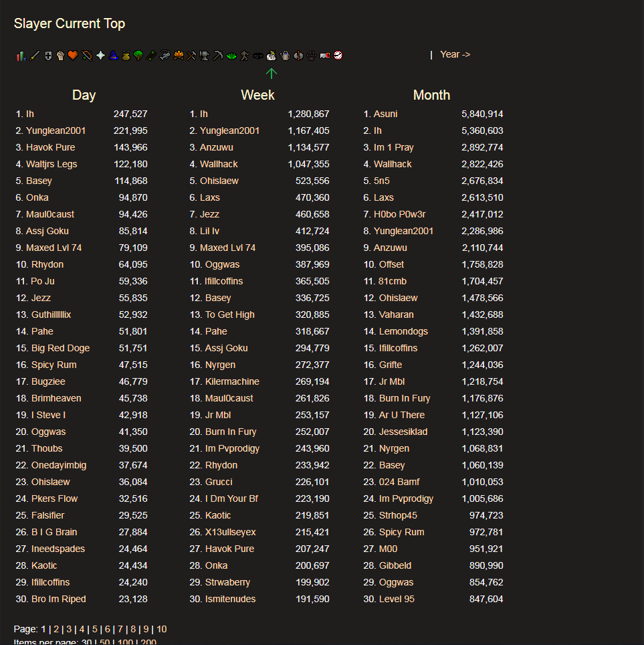Select the Herblore green leaf icon
Image resolution: width=644 pixels, height=645 pixels.
click(x=231, y=56)
